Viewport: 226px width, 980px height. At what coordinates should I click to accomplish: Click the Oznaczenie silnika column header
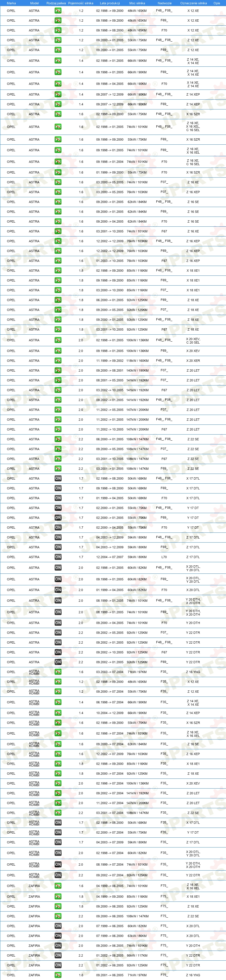click(193, 3)
